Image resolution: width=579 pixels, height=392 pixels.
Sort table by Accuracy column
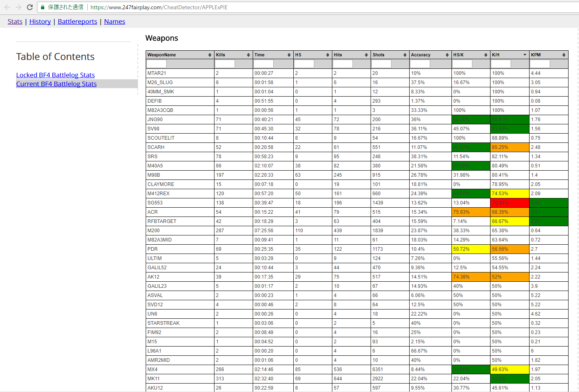tap(430, 55)
